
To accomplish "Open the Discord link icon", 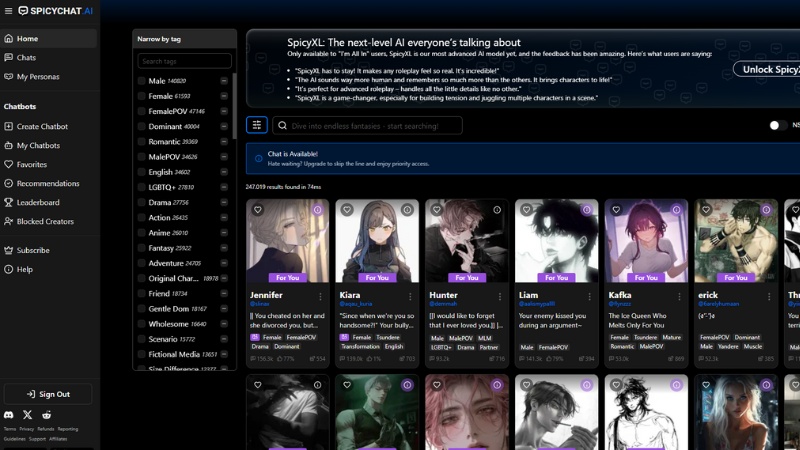I will 9,414.
